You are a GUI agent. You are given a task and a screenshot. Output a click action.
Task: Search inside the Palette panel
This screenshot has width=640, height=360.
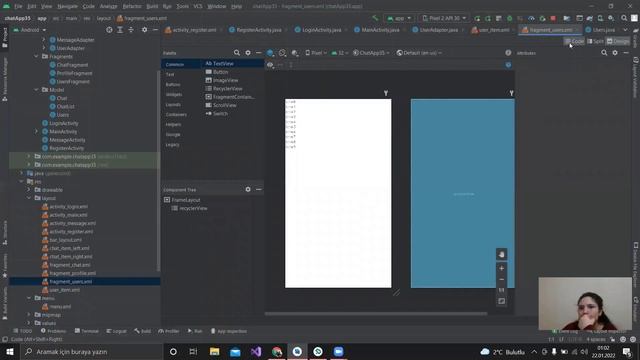(237, 53)
